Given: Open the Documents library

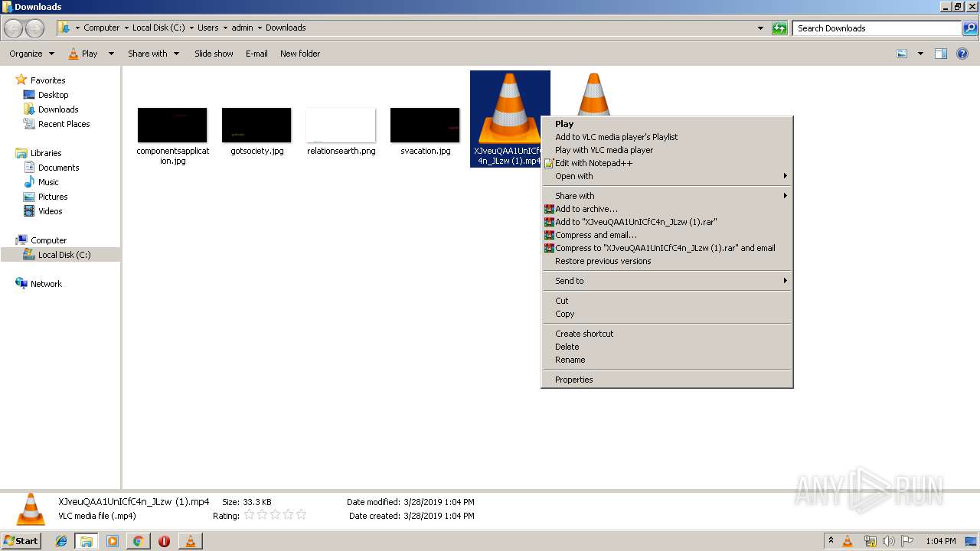Looking at the screenshot, I should (x=58, y=168).
